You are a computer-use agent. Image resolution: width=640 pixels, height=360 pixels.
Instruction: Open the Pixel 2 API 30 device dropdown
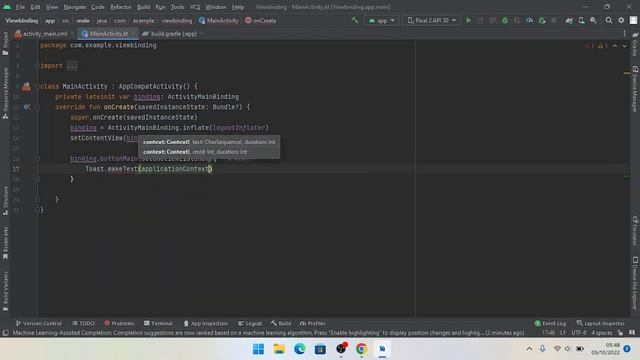[431, 20]
